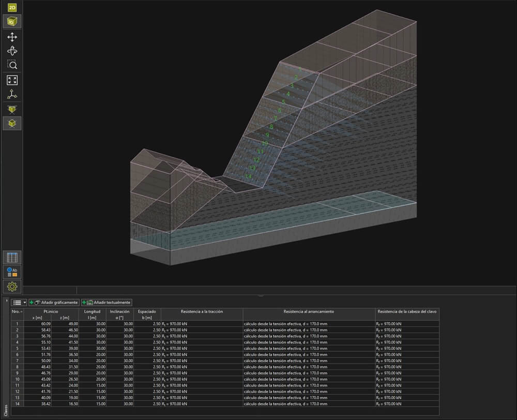Click nail label 14 on the slope

248,176
